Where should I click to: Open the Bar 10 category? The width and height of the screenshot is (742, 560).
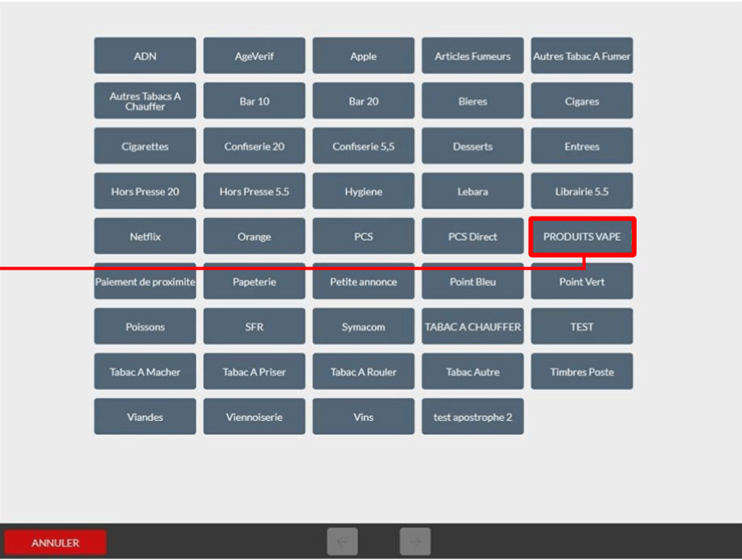tap(254, 101)
